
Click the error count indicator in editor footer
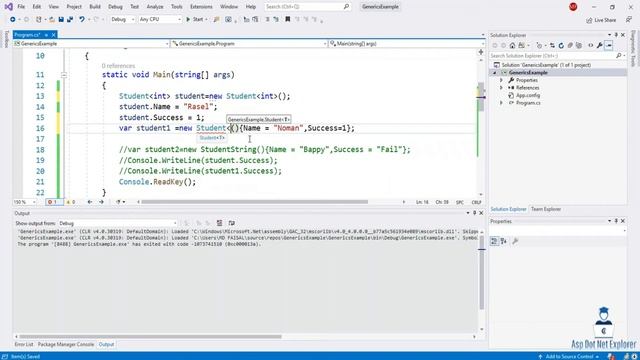click(53, 202)
